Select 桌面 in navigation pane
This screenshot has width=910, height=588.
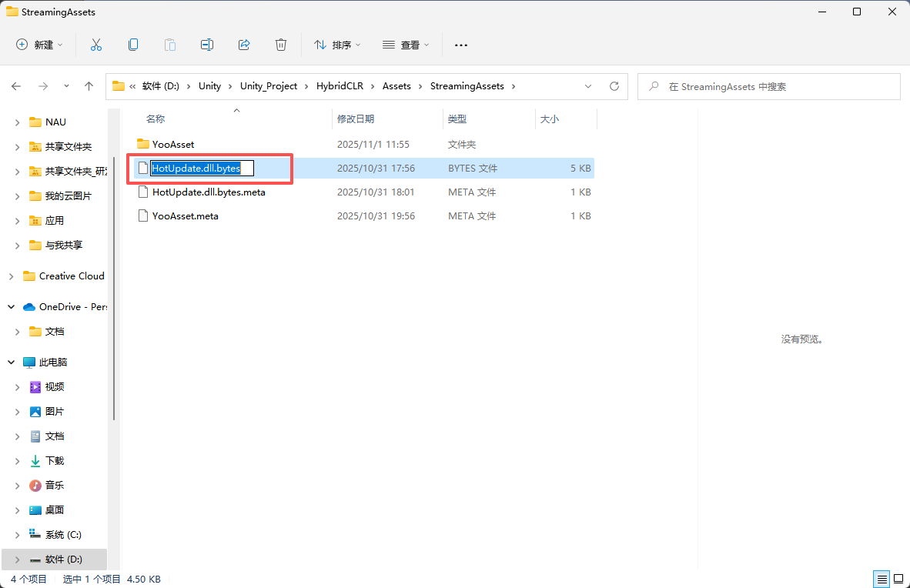[55, 510]
